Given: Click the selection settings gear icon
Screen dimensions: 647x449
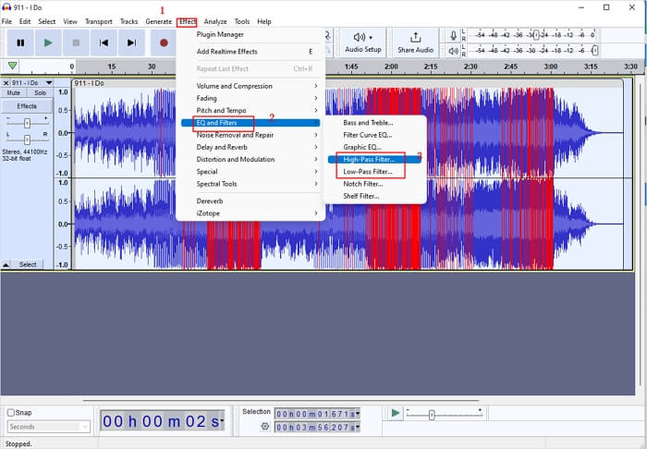Looking at the screenshot, I should tap(265, 427).
